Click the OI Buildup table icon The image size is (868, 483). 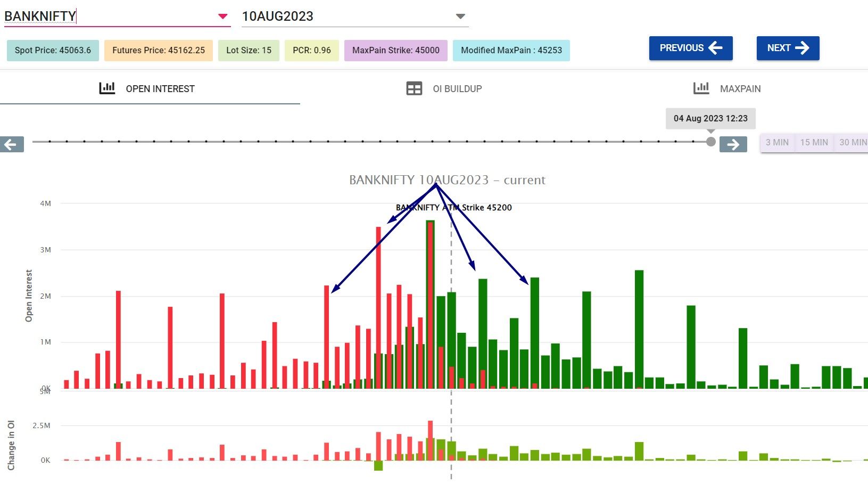[x=414, y=88]
